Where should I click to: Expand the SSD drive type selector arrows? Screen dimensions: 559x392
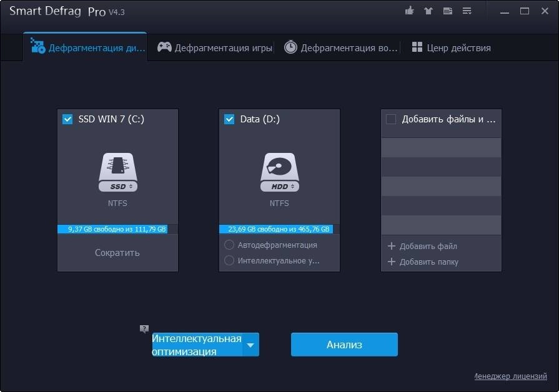tap(131, 187)
